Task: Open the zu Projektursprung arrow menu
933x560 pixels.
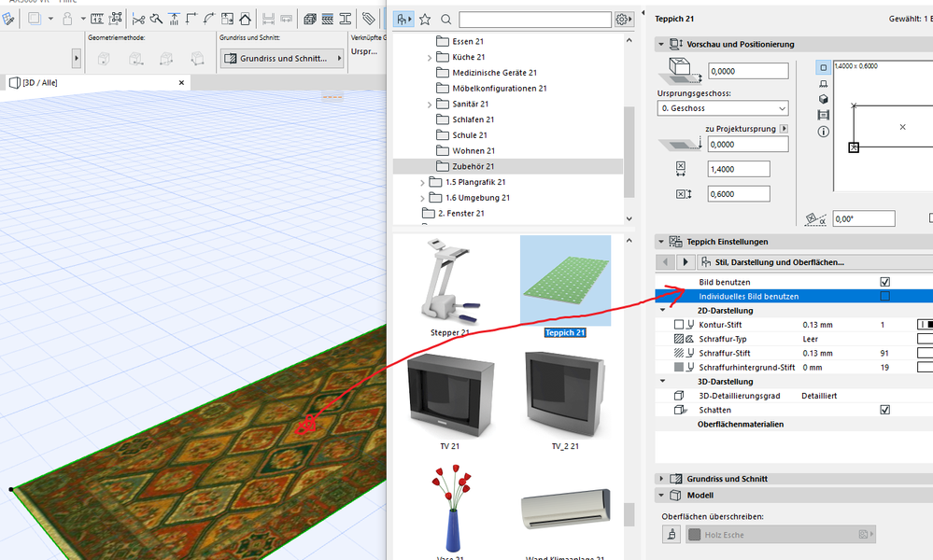Action: [784, 129]
